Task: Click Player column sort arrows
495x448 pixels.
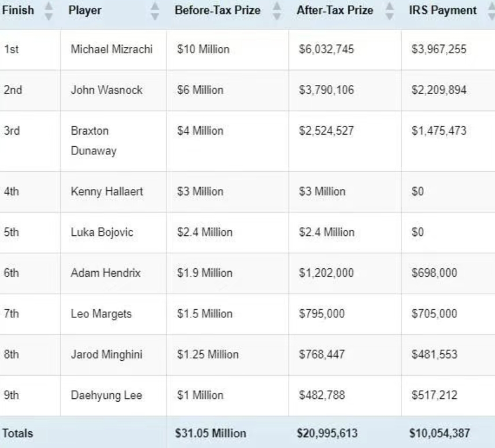Action: click(155, 11)
